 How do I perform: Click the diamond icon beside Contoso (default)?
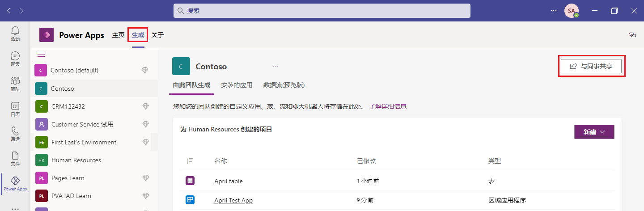(x=145, y=70)
